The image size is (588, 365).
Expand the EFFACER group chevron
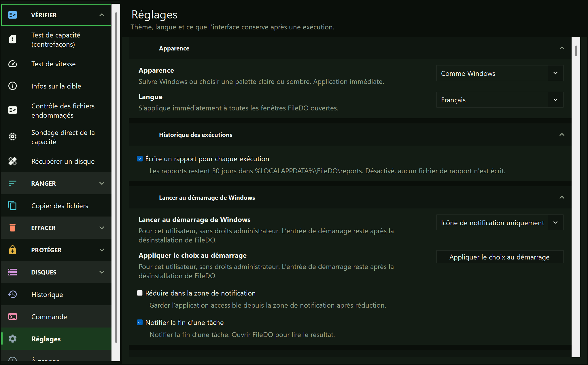point(102,228)
